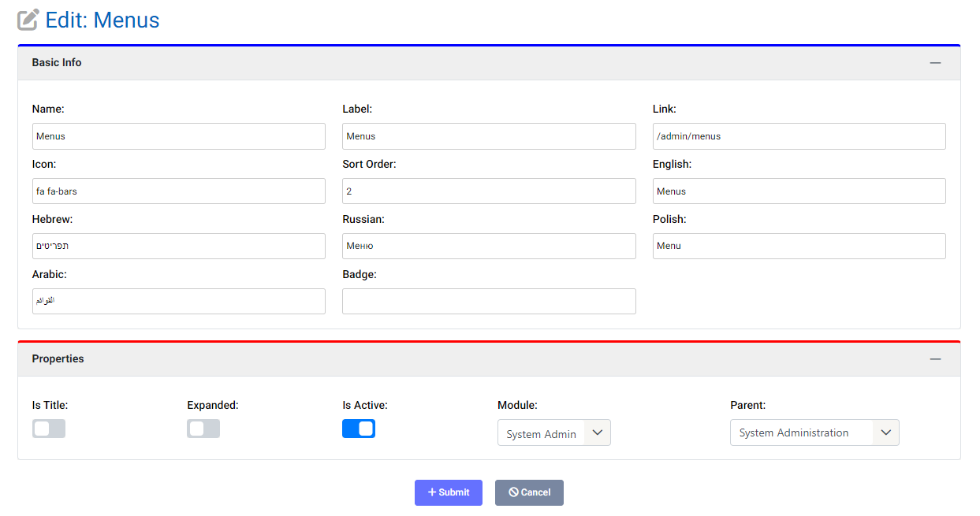Collapse the Basic Info section using its minus icon
Image resolution: width=980 pixels, height=516 pixels.
935,62
